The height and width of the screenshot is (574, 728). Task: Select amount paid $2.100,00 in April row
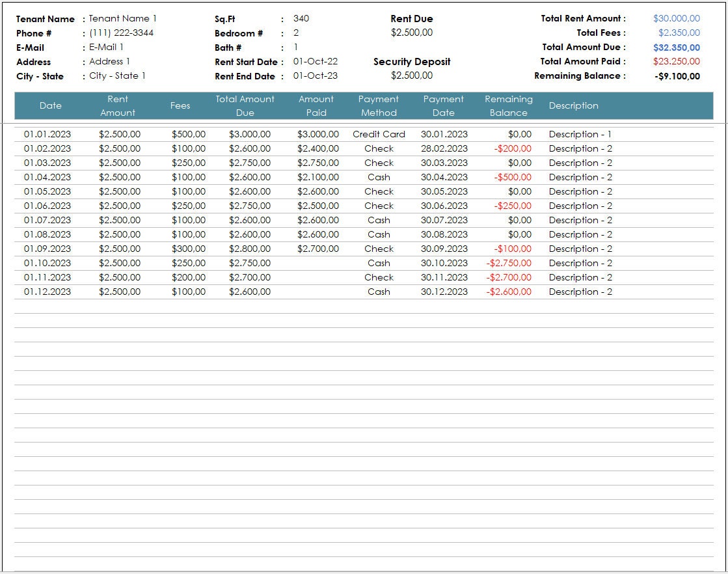318,178
